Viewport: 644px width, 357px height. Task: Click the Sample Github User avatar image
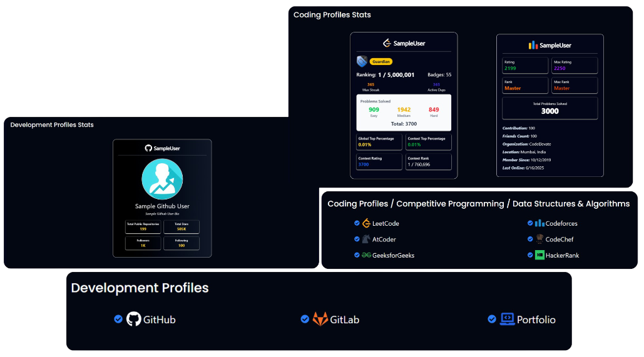[162, 179]
